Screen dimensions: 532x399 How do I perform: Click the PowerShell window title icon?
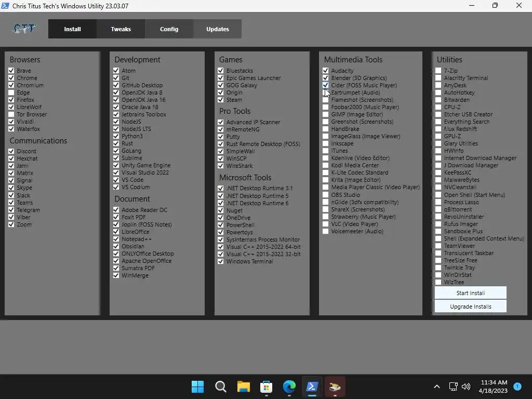pos(5,6)
